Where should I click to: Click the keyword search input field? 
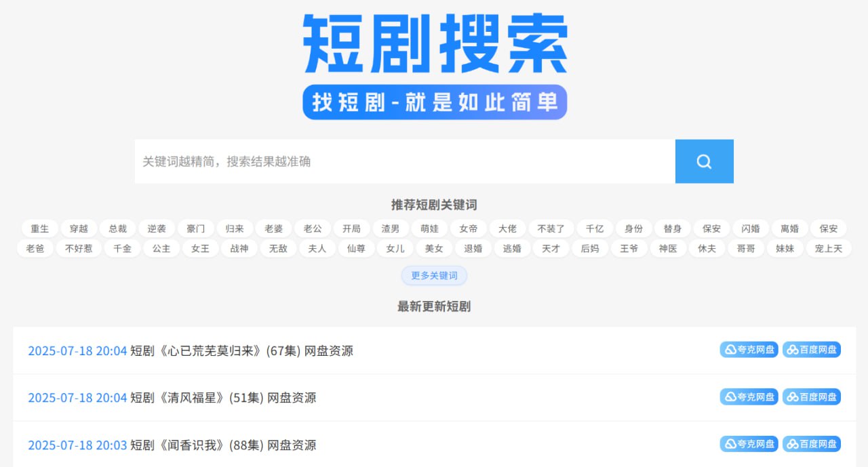(x=404, y=161)
